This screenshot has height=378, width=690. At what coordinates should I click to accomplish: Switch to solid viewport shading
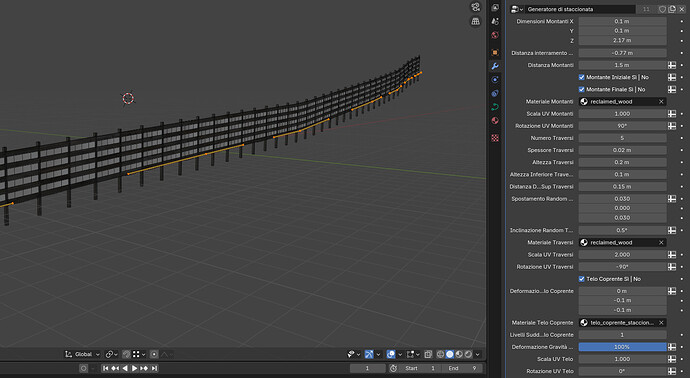(x=450, y=354)
